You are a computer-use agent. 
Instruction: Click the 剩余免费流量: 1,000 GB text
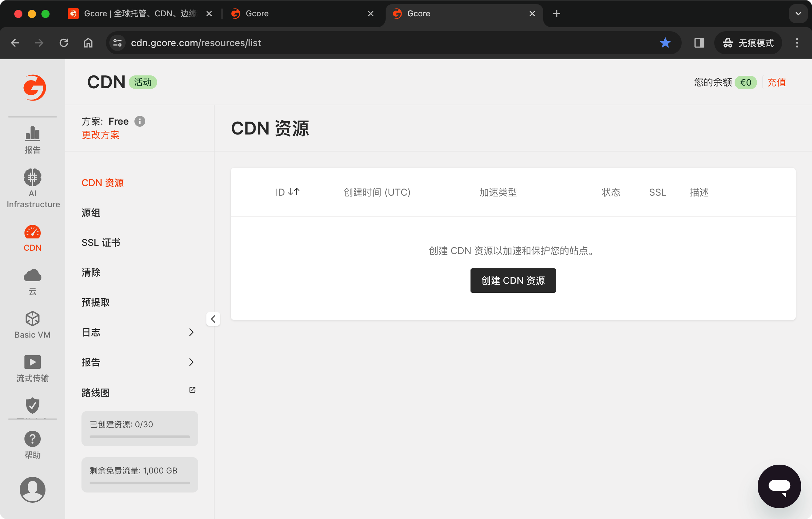click(133, 470)
